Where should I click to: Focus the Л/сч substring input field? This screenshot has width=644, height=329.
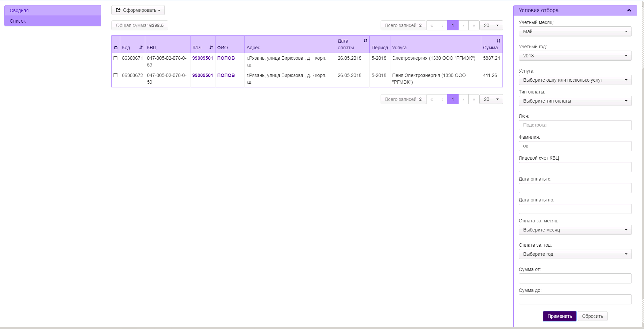575,125
